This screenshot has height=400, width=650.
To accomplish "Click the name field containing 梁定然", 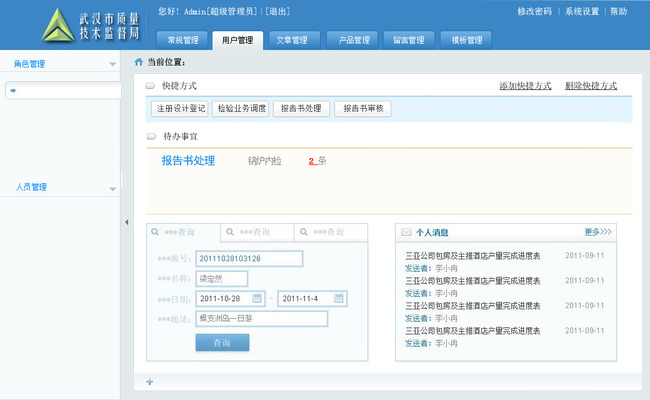I will [222, 279].
